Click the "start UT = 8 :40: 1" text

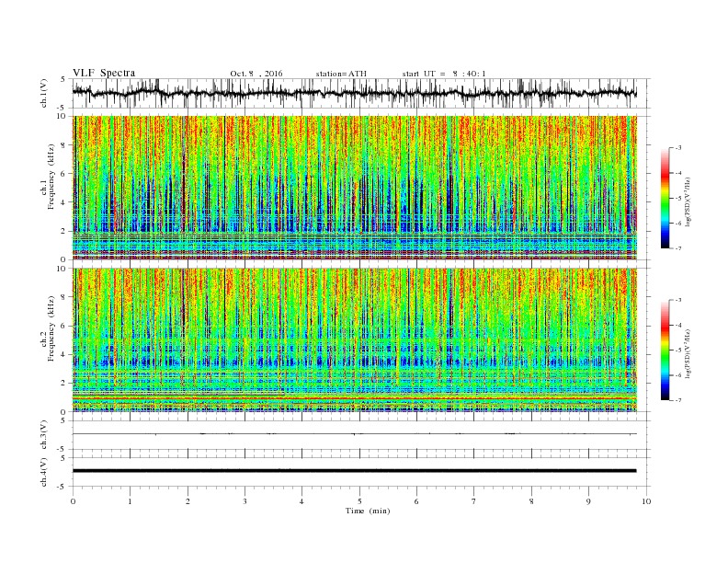[444, 74]
